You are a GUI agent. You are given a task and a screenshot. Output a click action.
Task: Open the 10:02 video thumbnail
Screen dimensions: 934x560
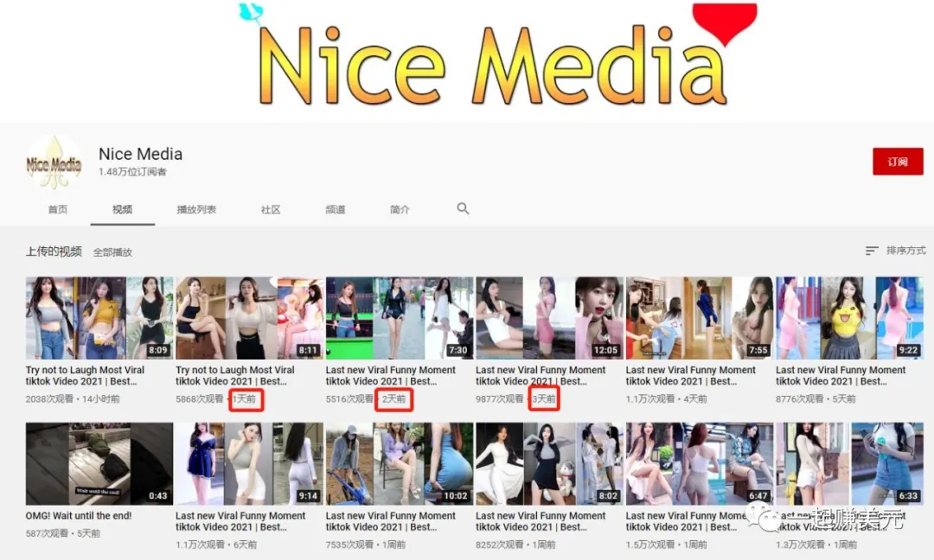[x=400, y=463]
